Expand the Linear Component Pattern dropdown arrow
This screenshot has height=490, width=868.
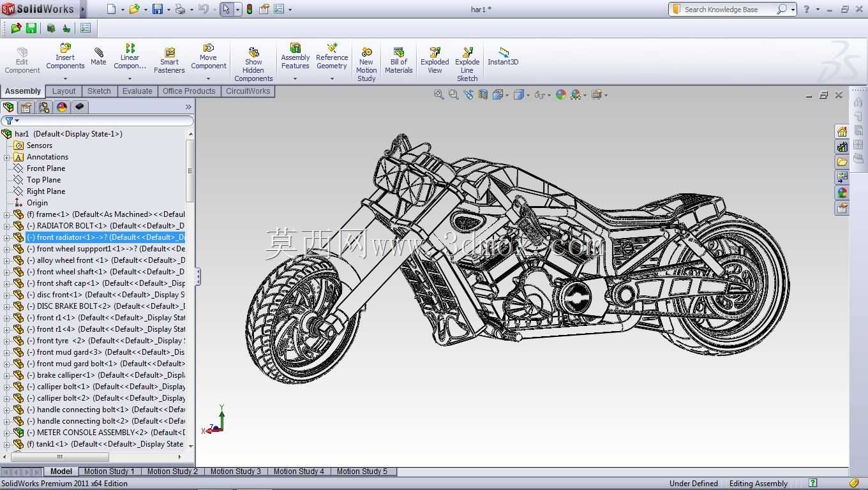(x=130, y=79)
